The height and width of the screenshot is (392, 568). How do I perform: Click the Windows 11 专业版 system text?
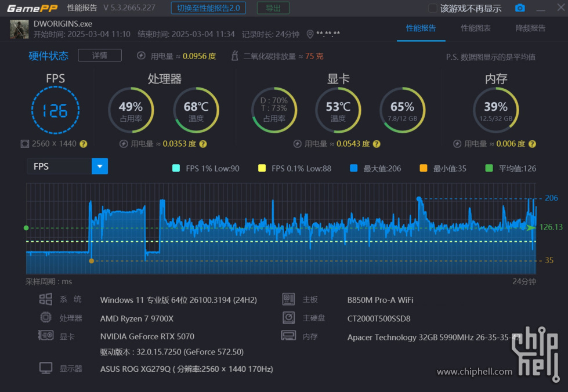coord(179,300)
